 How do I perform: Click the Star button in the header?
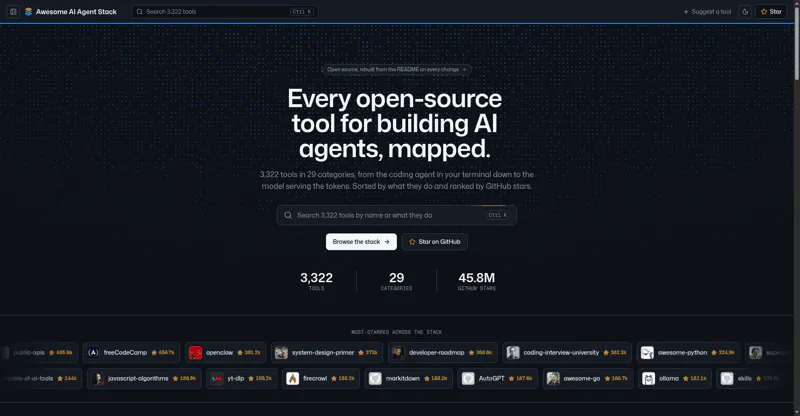[x=771, y=12]
